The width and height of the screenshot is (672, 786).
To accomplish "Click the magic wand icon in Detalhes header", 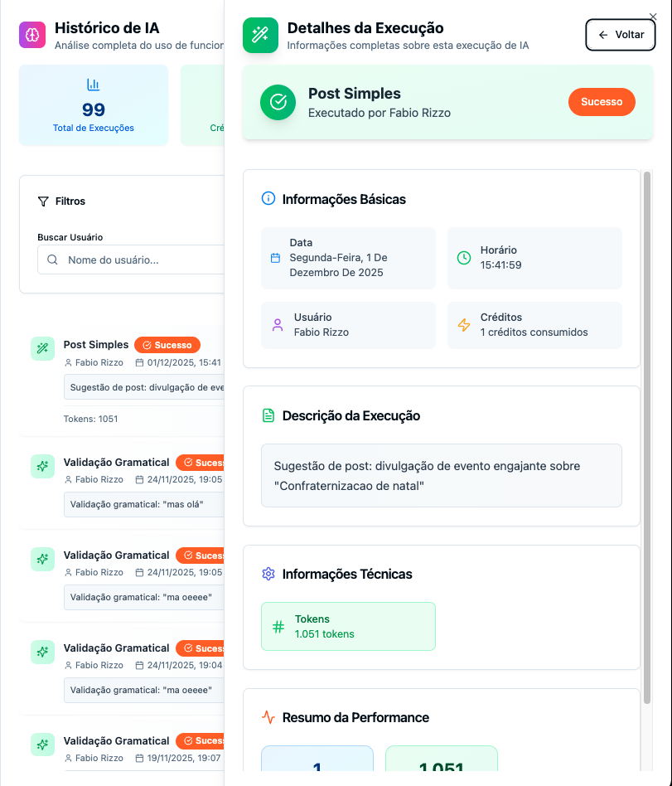I will (260, 35).
